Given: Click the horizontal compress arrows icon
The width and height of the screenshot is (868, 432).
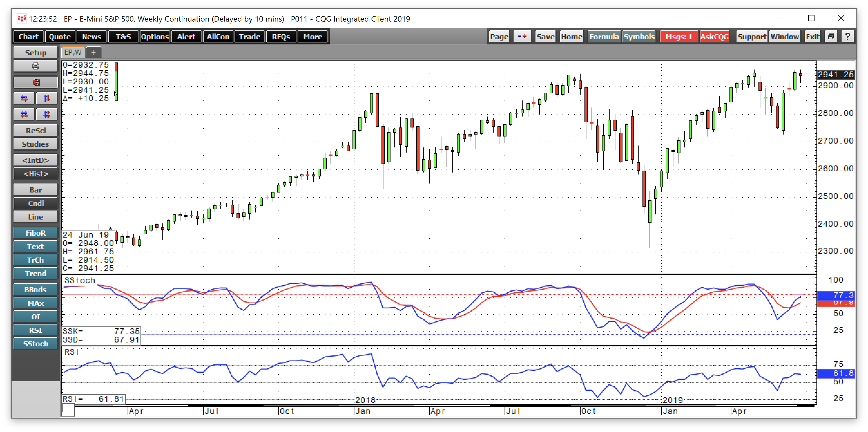Looking at the screenshot, I should click(24, 115).
